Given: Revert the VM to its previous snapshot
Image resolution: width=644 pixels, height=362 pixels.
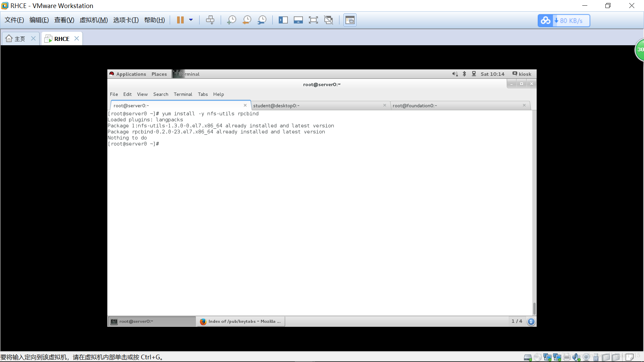Looking at the screenshot, I should (247, 20).
